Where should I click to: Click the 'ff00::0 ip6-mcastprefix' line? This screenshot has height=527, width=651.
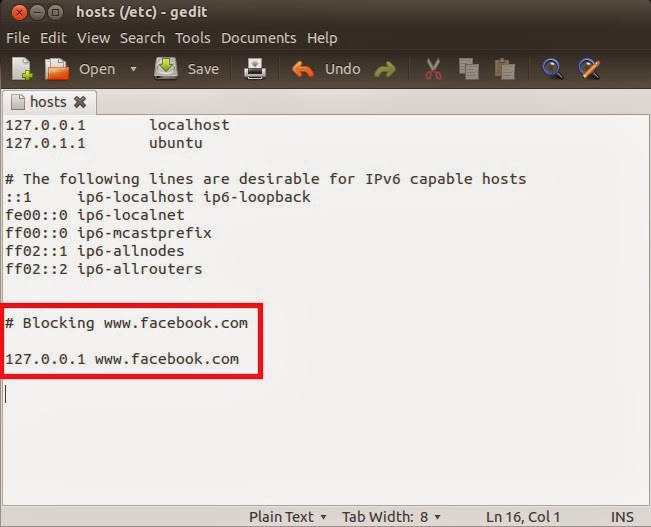pyautogui.click(x=108, y=233)
